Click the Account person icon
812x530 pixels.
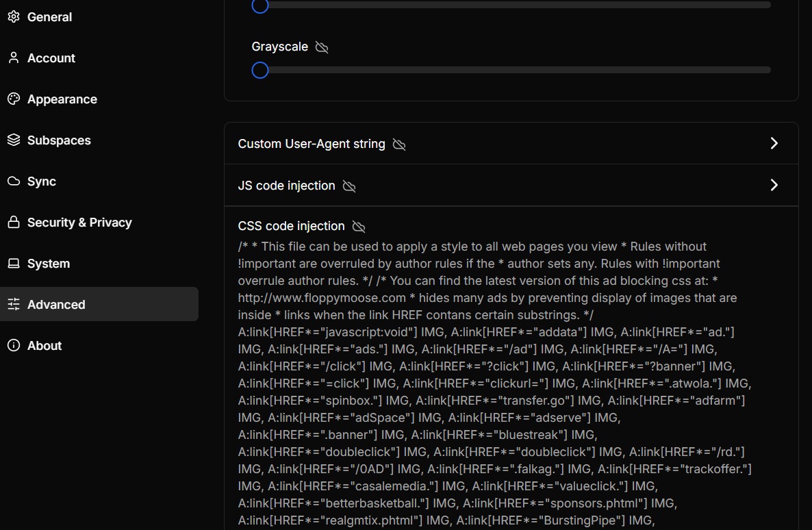point(14,58)
